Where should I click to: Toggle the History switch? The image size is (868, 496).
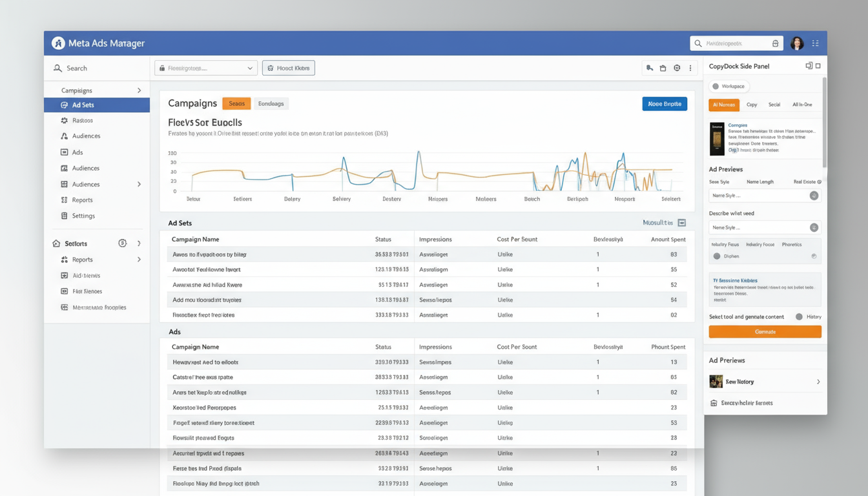click(799, 316)
